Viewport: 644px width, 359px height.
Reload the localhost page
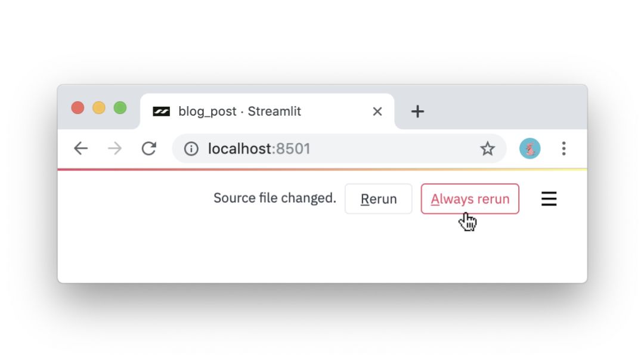(148, 148)
